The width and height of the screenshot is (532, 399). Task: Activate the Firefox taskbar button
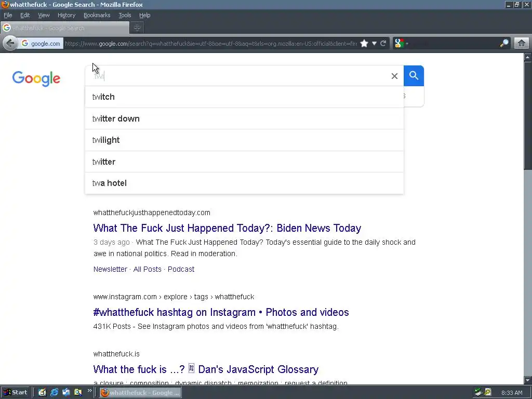click(x=140, y=393)
